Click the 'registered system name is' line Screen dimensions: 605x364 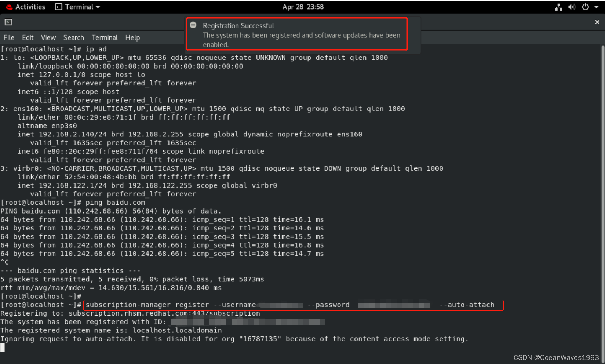pos(111,331)
